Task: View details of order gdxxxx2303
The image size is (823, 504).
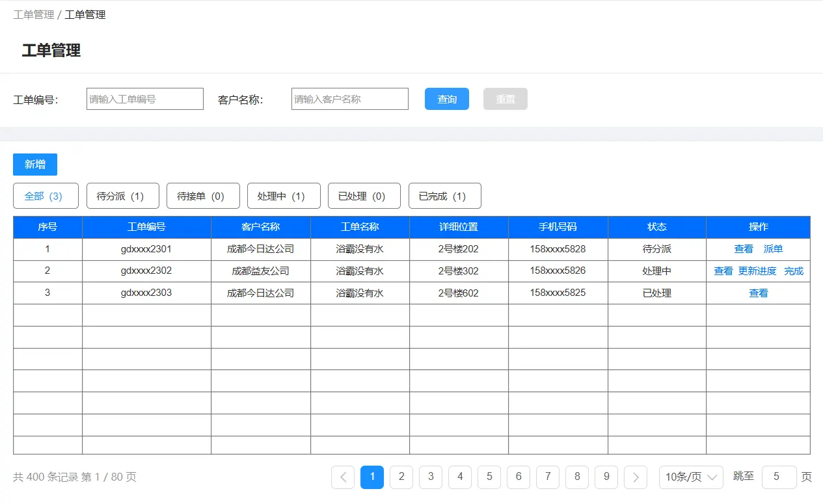Action: point(759,293)
